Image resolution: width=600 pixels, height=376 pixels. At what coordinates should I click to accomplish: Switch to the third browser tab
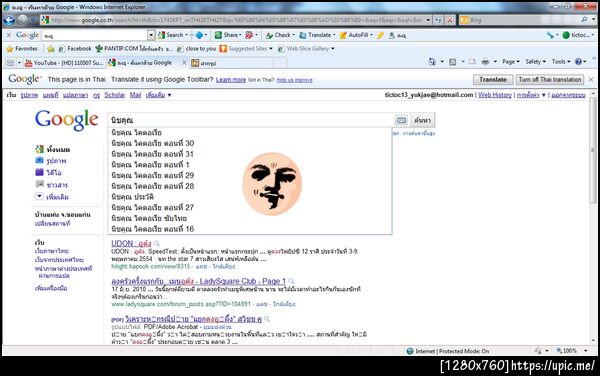[x=232, y=63]
